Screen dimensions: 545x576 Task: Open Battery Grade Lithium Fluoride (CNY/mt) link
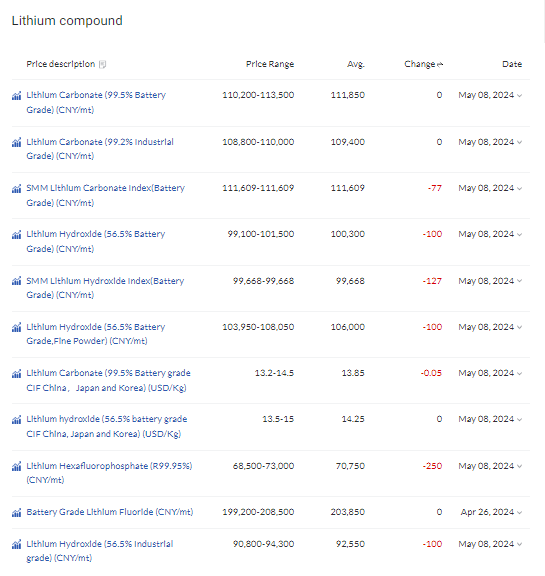[109, 512]
